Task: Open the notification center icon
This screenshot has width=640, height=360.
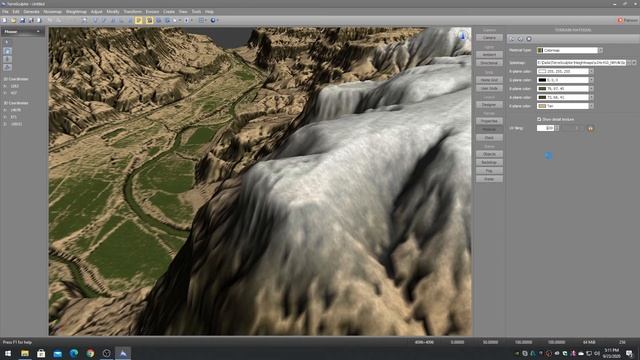Action: [x=629, y=353]
